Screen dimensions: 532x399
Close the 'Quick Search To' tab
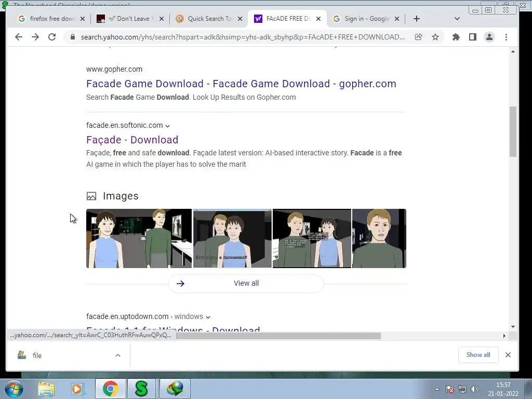pyautogui.click(x=240, y=19)
